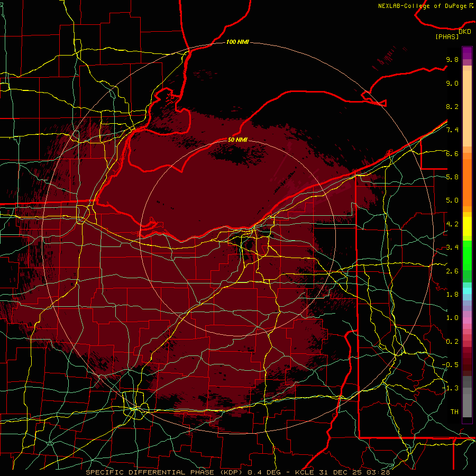Click the SPECIFIC DIFFERENTIAL PHASE (KDP) caption
The height and width of the screenshot is (476, 476).
[x=165, y=472]
